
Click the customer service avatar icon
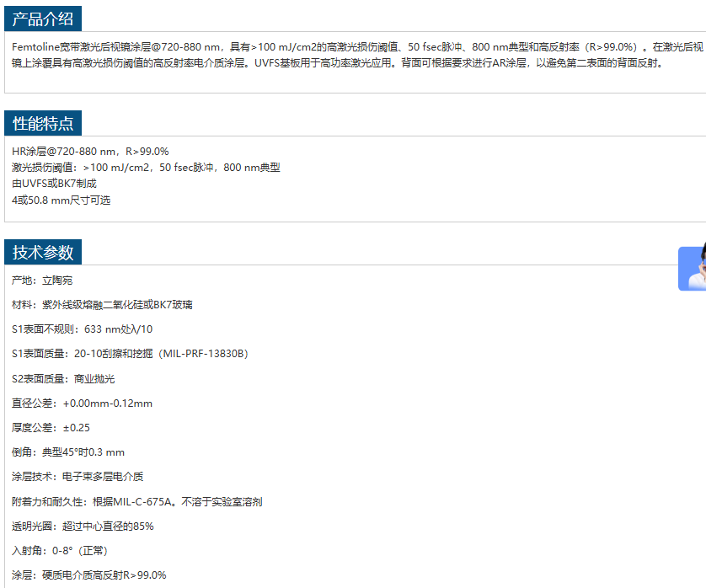pyautogui.click(x=693, y=267)
